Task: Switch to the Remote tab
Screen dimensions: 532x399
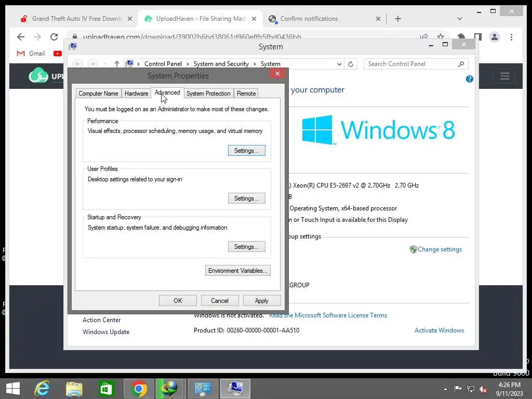Action: point(246,94)
